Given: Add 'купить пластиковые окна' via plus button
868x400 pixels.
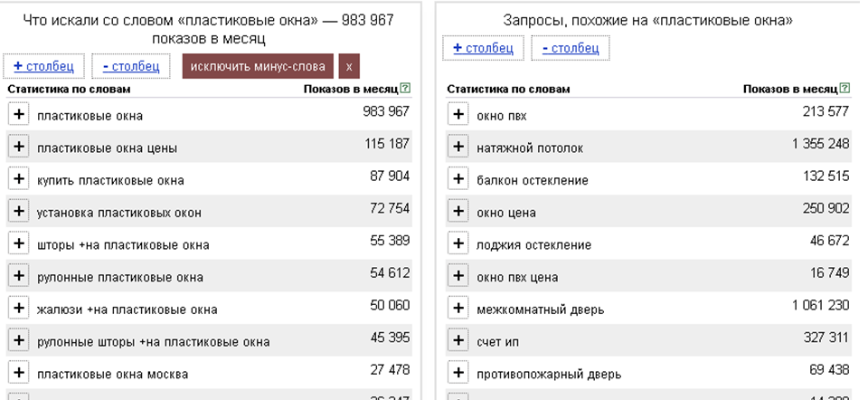Looking at the screenshot, I should [x=19, y=179].
